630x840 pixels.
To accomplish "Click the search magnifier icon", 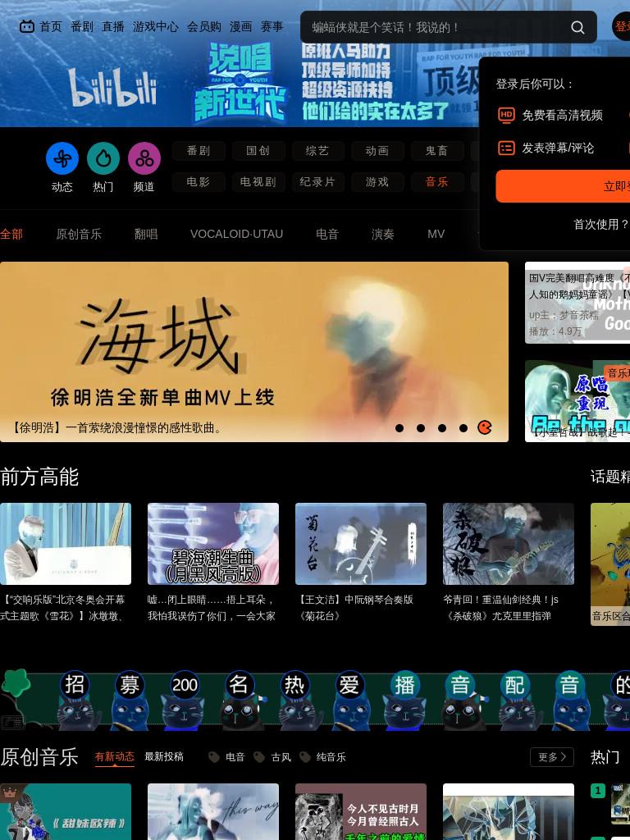I will (x=577, y=27).
